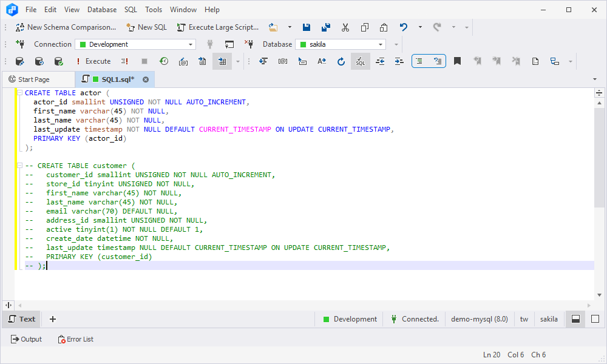Click the database refresh icon
607x364 pixels.
(39, 61)
